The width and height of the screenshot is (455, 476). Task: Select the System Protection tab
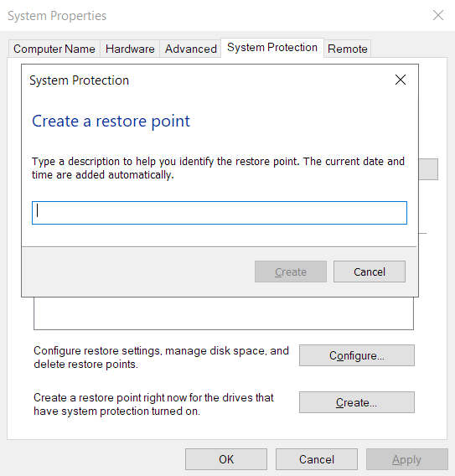coord(272,48)
